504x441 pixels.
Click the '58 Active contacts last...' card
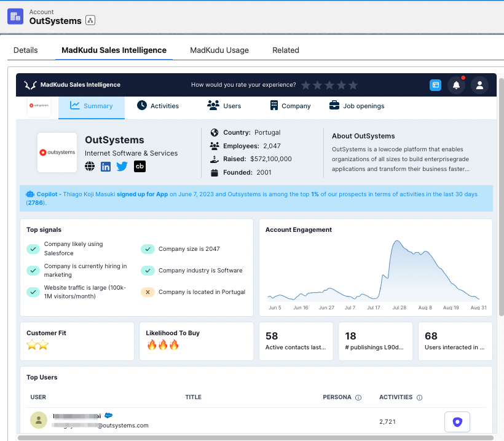coord(296,341)
